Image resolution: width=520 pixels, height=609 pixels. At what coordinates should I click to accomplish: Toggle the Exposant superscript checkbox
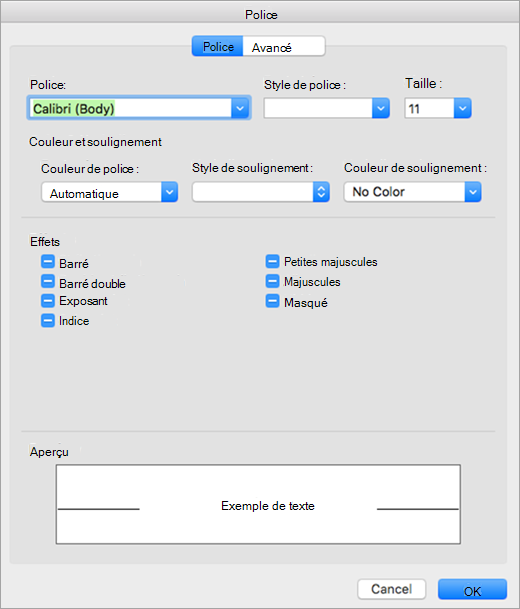[x=48, y=301]
